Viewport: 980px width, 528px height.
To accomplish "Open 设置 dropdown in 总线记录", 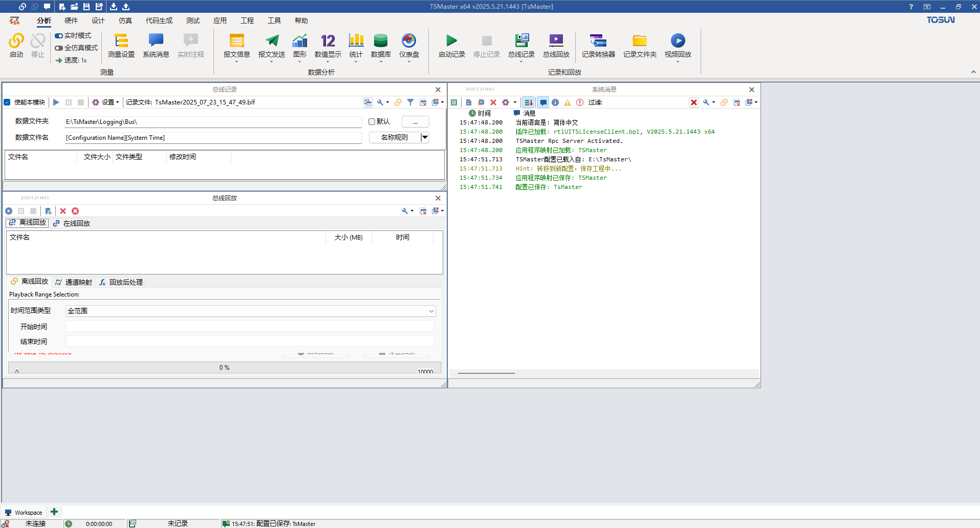I will point(105,102).
